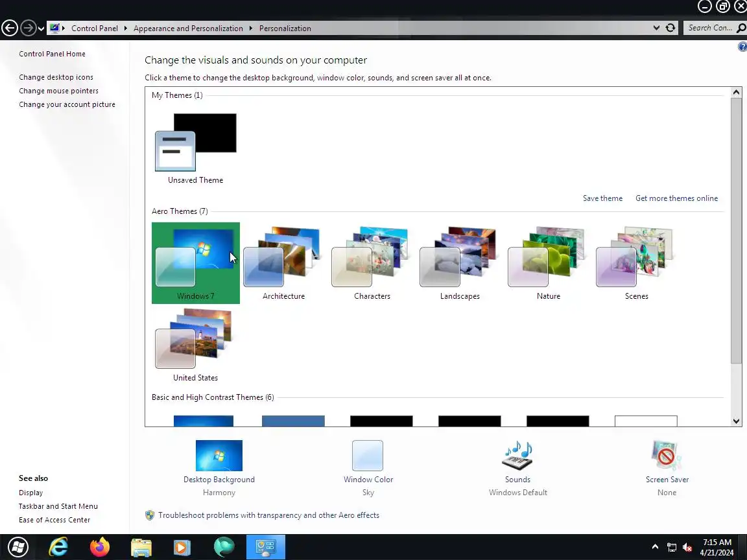
Task: Switch to the Landscapes theme
Action: click(460, 263)
